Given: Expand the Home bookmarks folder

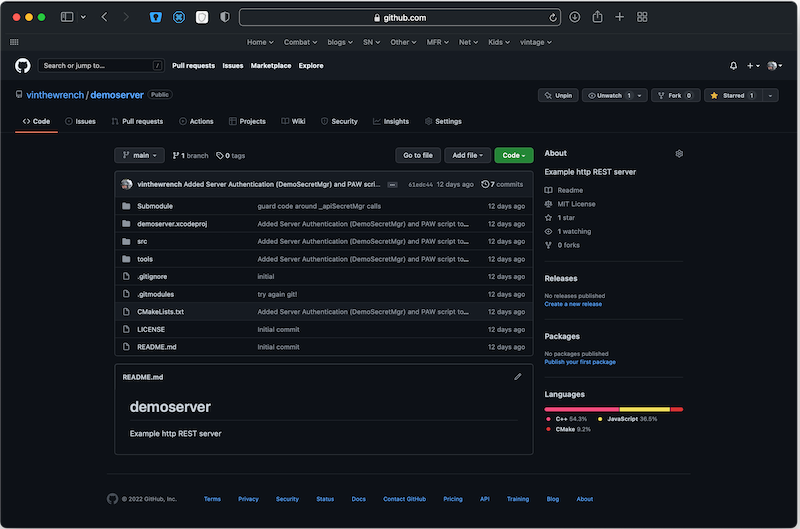Looking at the screenshot, I should pos(260,42).
